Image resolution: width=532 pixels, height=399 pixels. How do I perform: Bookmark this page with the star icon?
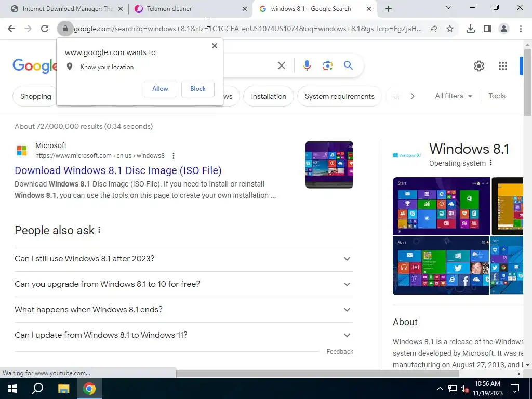(450, 29)
